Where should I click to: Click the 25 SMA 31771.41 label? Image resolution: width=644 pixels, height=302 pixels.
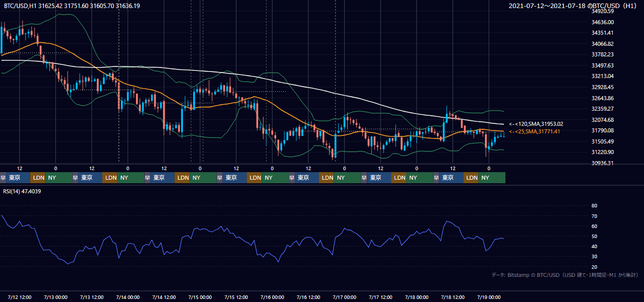[534, 131]
